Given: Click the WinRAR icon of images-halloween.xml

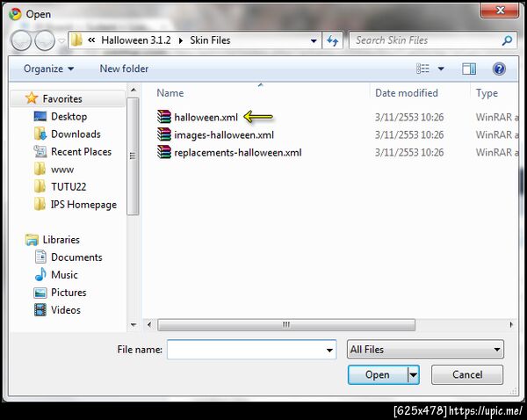Looking at the screenshot, I should coord(164,134).
